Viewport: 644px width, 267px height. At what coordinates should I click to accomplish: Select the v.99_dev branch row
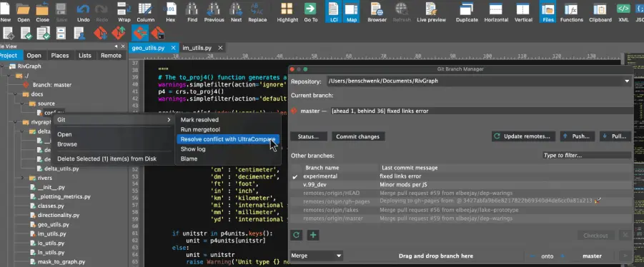click(461, 185)
